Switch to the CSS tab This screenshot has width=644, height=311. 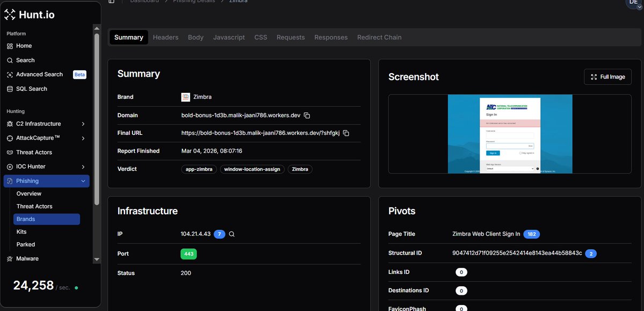point(261,37)
